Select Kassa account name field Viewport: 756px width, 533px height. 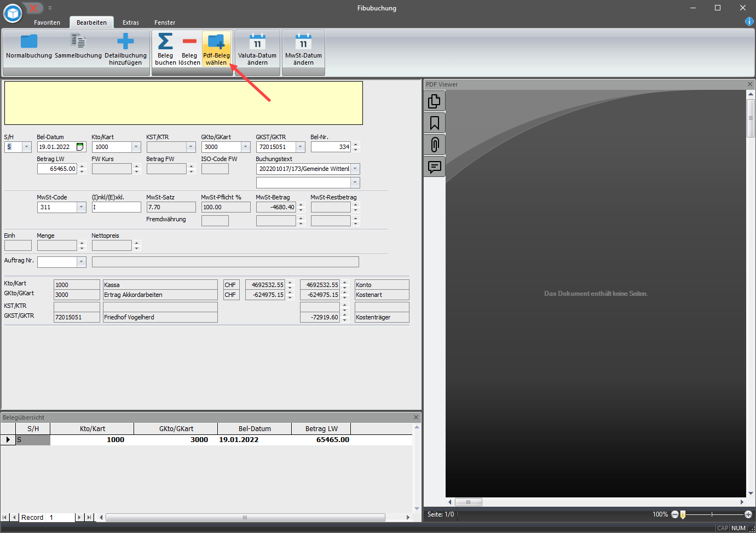coord(160,285)
